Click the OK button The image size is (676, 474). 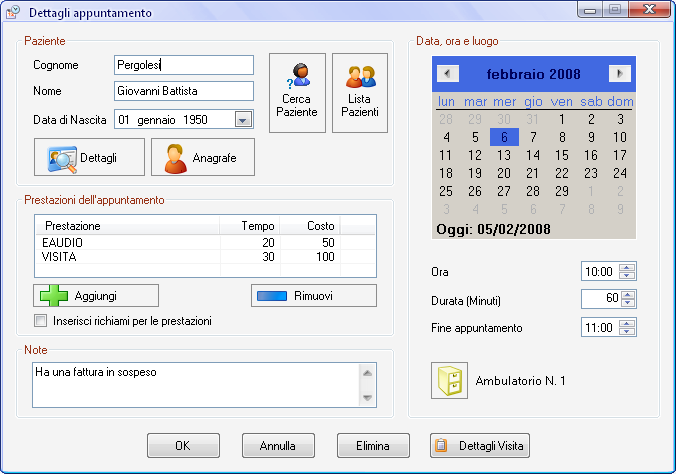183,446
